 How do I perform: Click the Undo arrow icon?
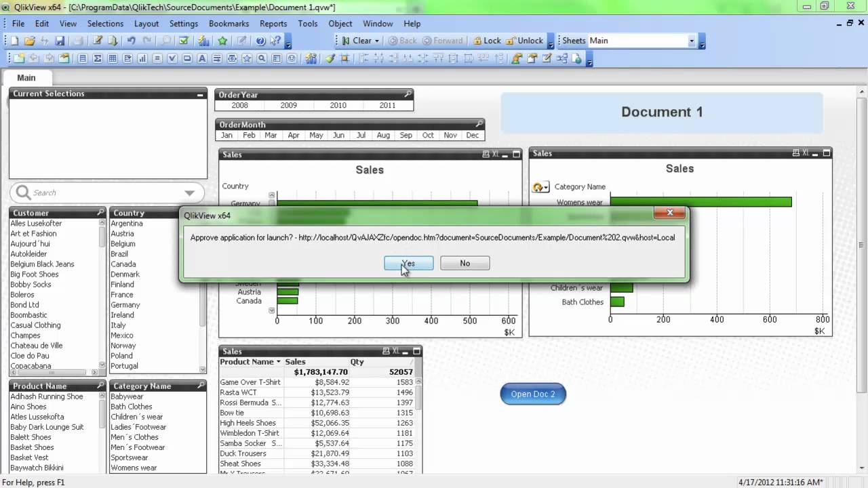pos(131,41)
